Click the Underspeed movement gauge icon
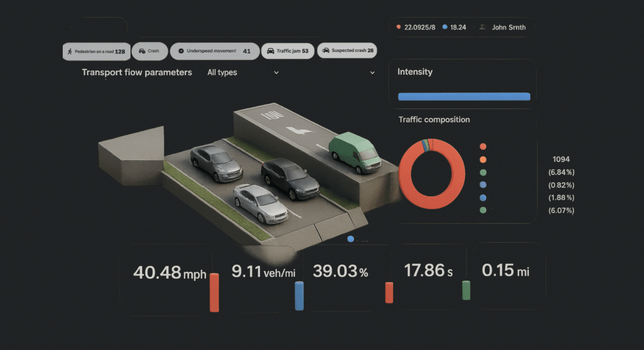This screenshot has height=350, width=644. 181,51
